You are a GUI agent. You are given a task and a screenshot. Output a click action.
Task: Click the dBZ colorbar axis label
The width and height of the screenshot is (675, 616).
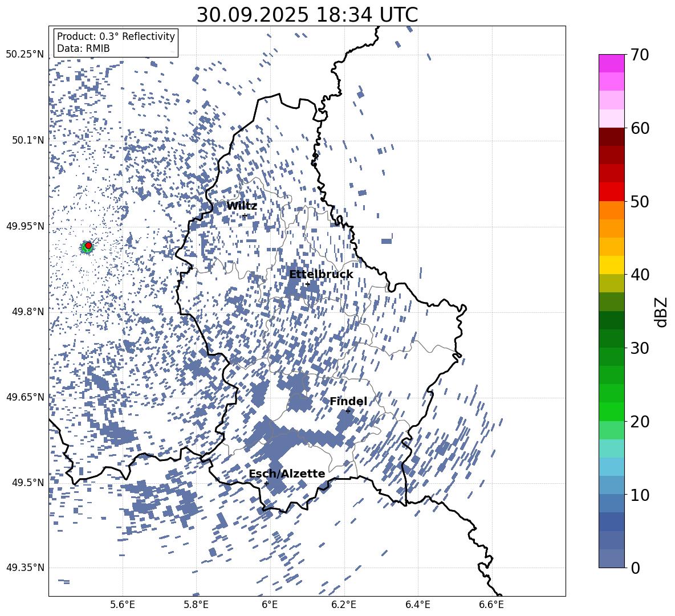tap(661, 312)
